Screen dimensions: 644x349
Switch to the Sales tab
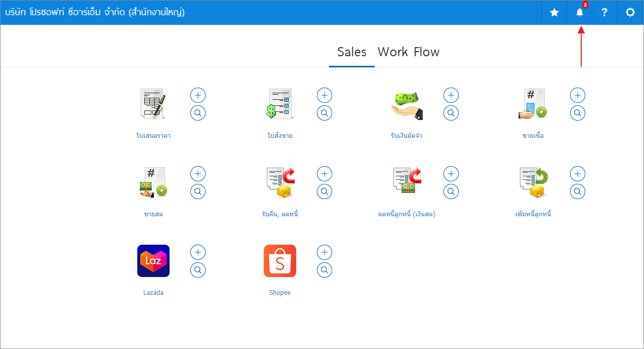point(352,52)
